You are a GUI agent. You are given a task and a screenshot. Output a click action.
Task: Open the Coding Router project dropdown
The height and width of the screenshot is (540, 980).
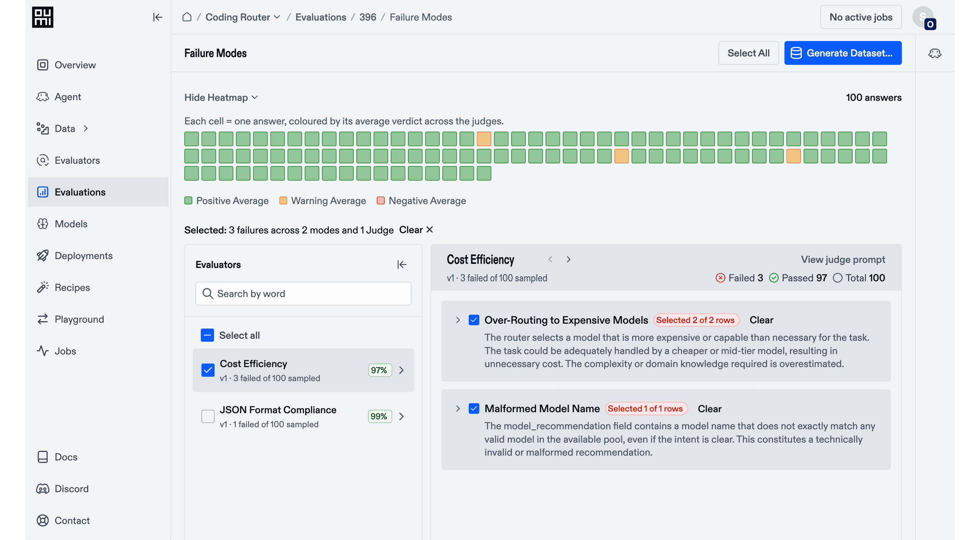coord(243,17)
